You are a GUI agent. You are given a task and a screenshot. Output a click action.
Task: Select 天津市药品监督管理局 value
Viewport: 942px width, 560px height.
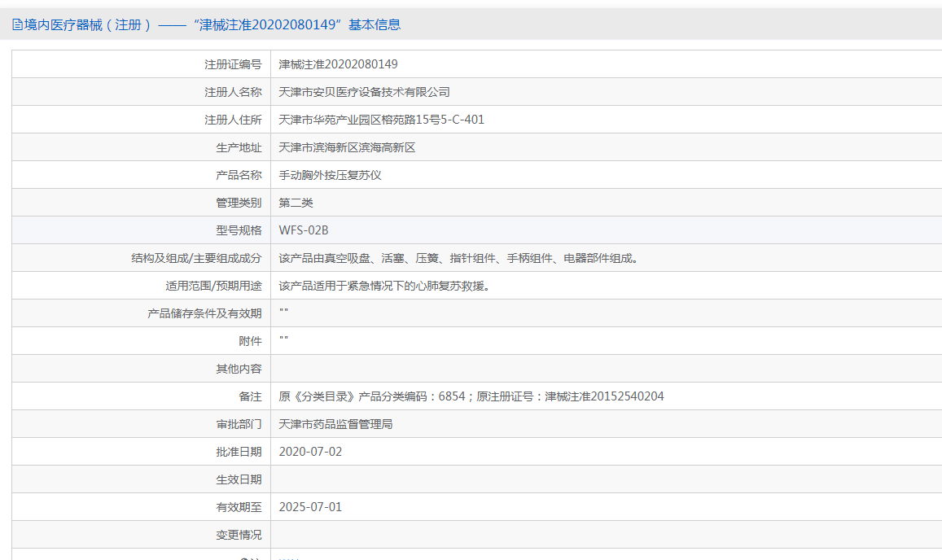tap(335, 423)
